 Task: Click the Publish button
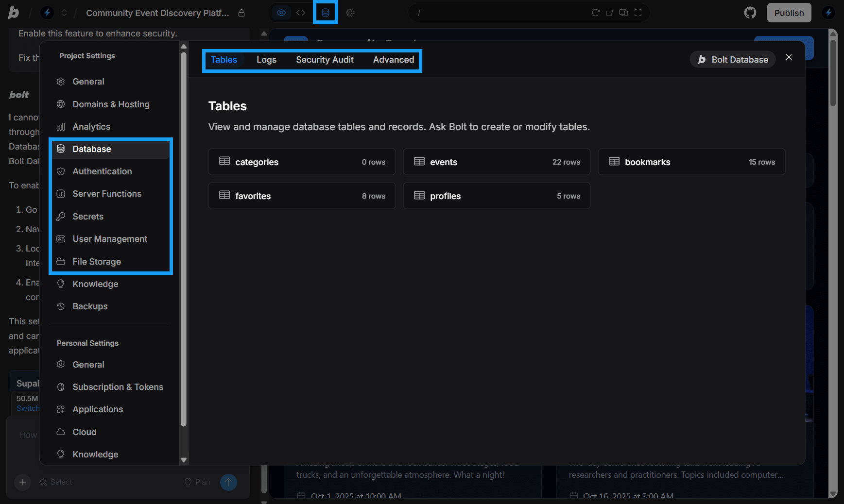coord(789,13)
